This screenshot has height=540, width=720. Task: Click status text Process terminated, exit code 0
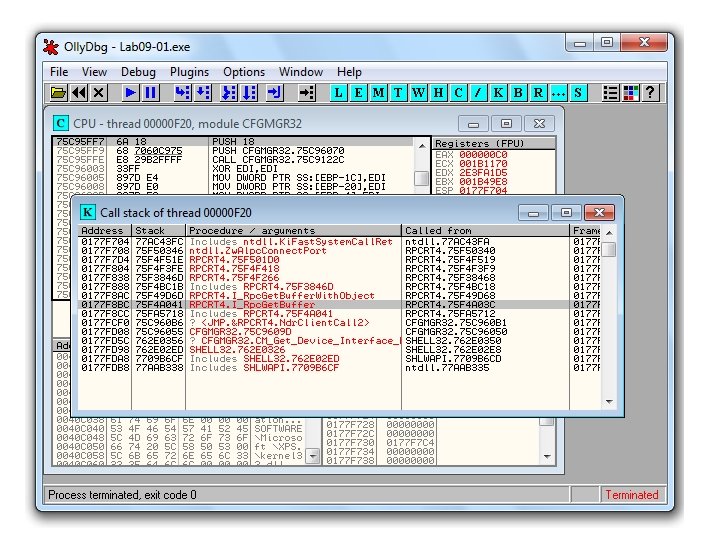coord(122,495)
